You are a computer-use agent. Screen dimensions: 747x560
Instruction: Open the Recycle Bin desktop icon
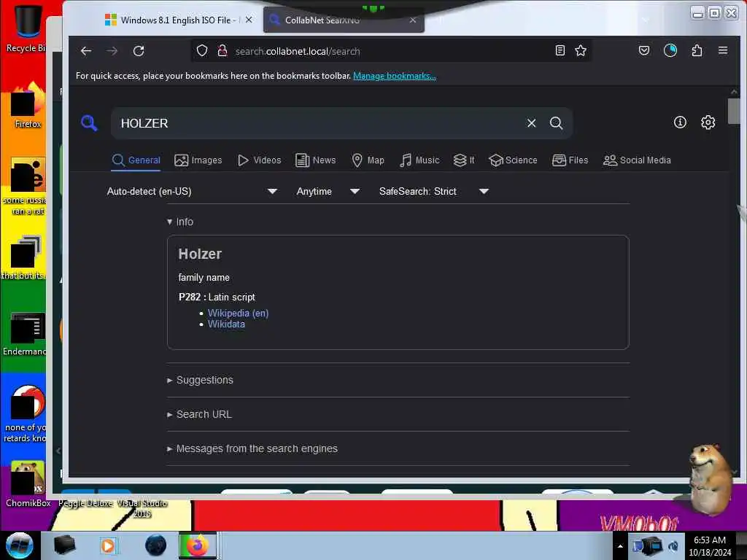coord(26,28)
